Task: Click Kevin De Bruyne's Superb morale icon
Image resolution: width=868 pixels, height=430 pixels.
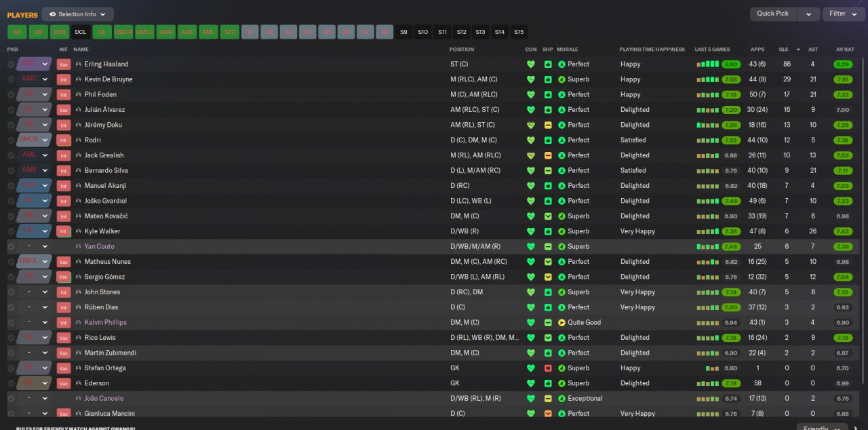Action: 561,79
